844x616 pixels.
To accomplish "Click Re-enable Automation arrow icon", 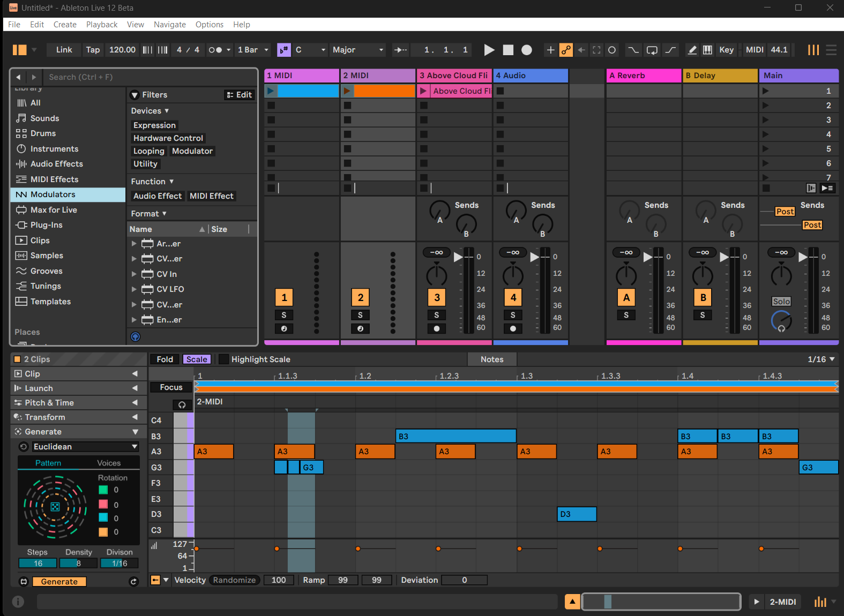I will pyautogui.click(x=581, y=50).
